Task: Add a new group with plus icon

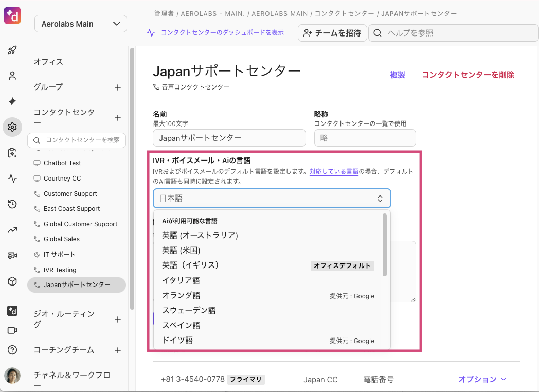Action: click(118, 87)
